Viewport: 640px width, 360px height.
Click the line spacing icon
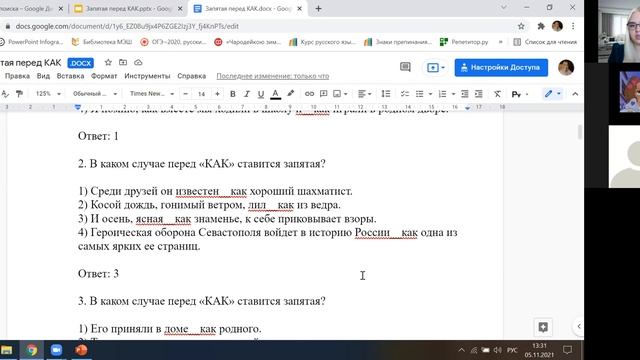[385, 94]
